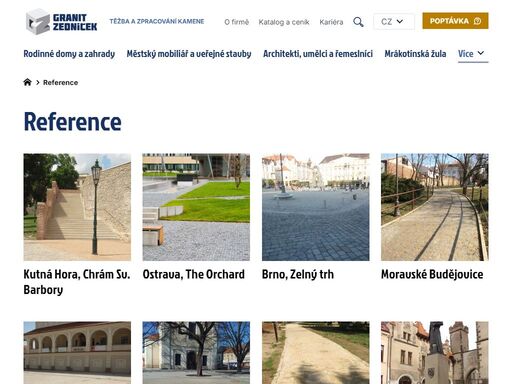Expand the Více menu
The width and height of the screenshot is (512, 384).
(473, 54)
